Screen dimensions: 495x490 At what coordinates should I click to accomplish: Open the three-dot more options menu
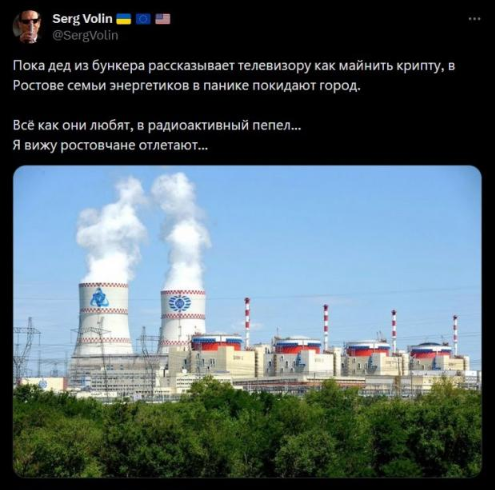[474, 19]
